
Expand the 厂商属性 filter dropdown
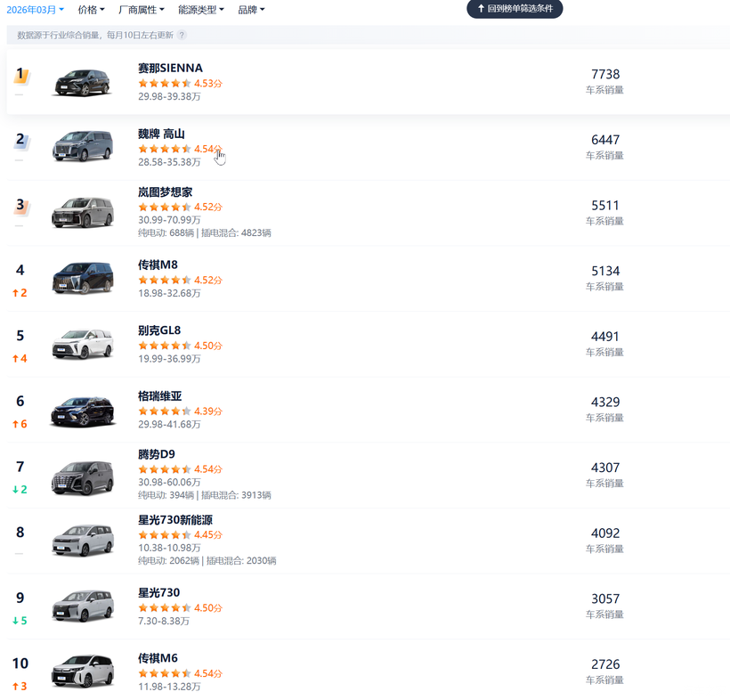point(141,10)
